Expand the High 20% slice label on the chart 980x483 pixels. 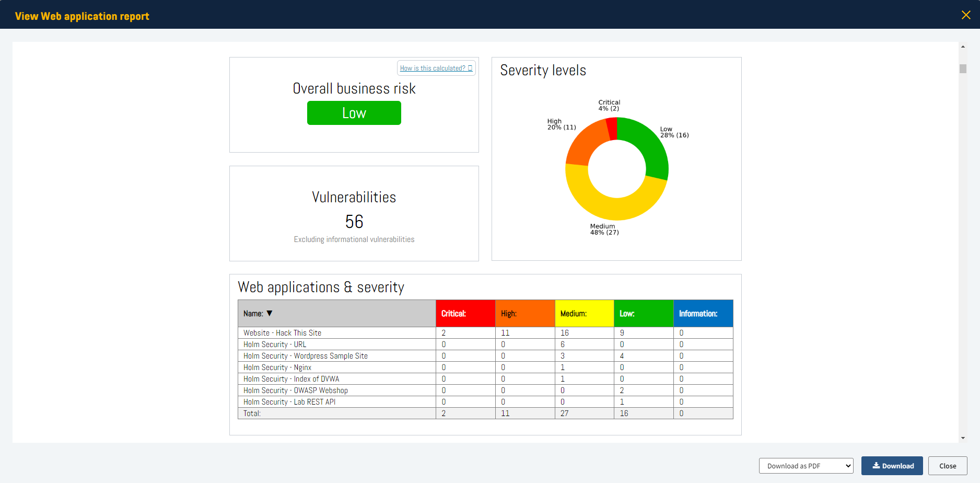(x=561, y=123)
